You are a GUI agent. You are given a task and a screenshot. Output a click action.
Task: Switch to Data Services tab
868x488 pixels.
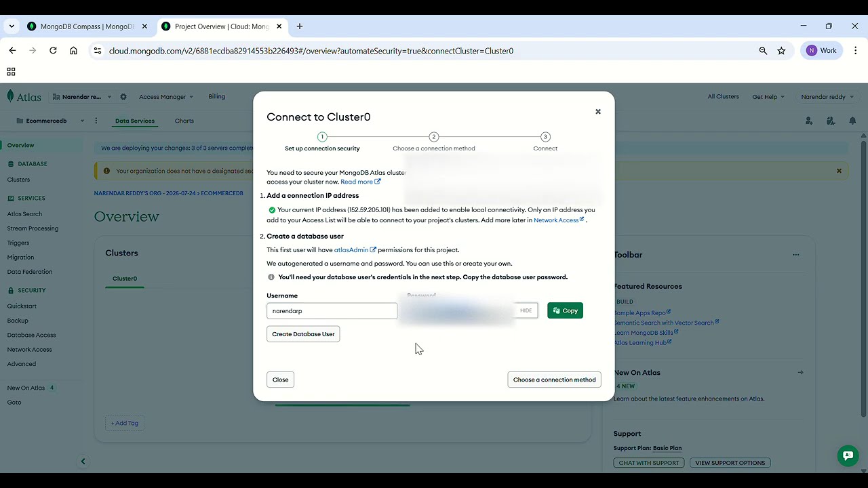[x=135, y=121]
